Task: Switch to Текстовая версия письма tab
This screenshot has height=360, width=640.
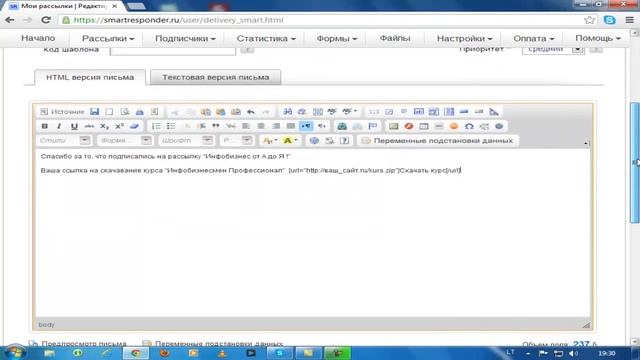Action: point(216,77)
